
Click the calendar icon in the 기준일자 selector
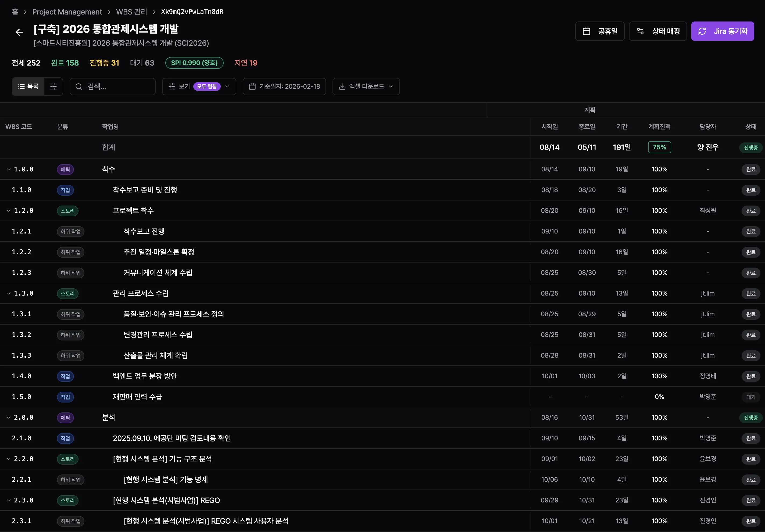pos(252,86)
